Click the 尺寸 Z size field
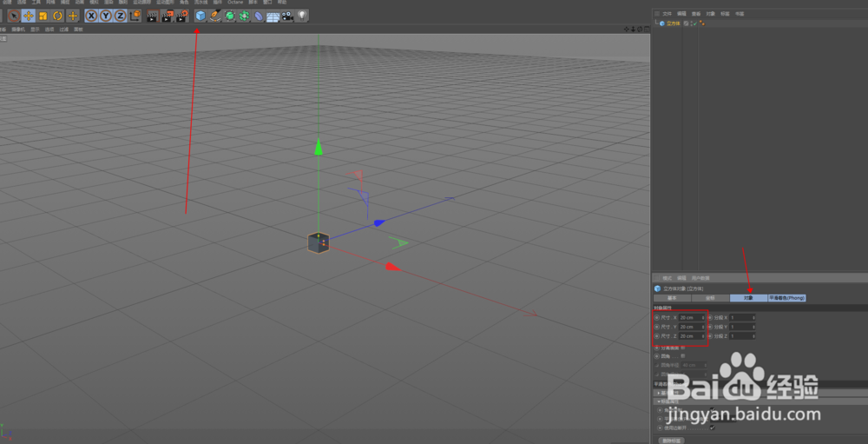This screenshot has width=868, height=444. [692, 336]
